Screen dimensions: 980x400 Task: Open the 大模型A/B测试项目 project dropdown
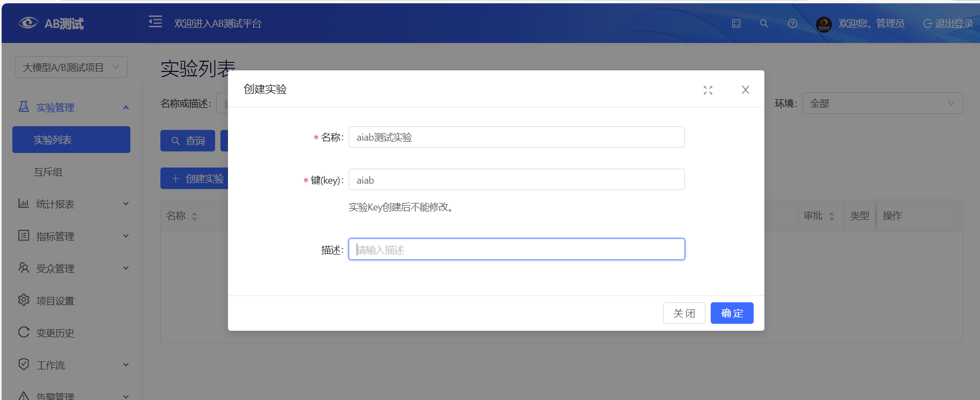(x=71, y=67)
